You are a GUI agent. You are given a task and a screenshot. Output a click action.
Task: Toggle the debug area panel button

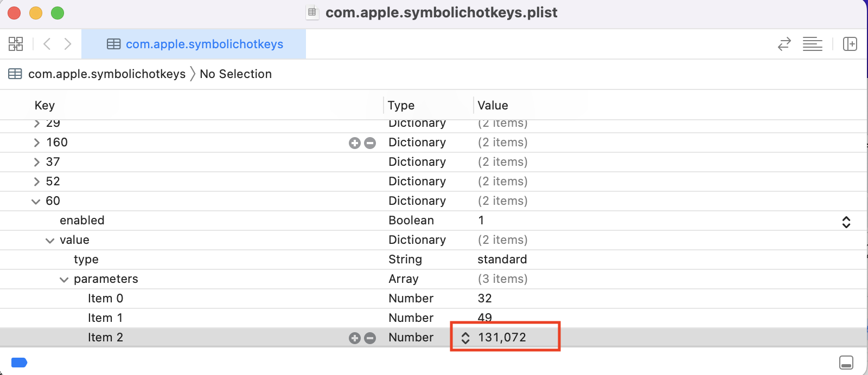coord(846,362)
